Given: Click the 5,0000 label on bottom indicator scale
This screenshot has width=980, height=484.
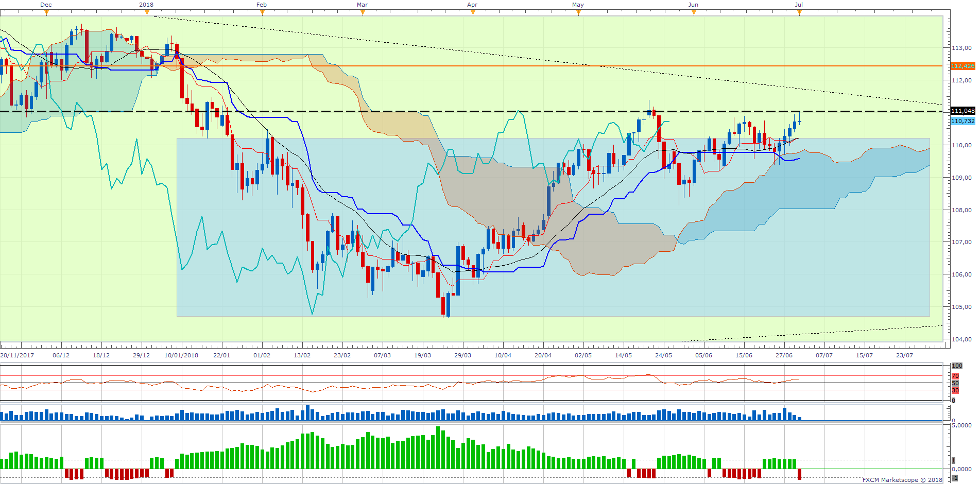Looking at the screenshot, I should [x=961, y=425].
